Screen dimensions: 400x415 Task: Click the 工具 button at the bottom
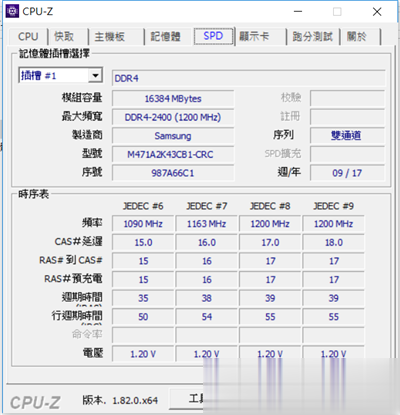[x=187, y=399]
